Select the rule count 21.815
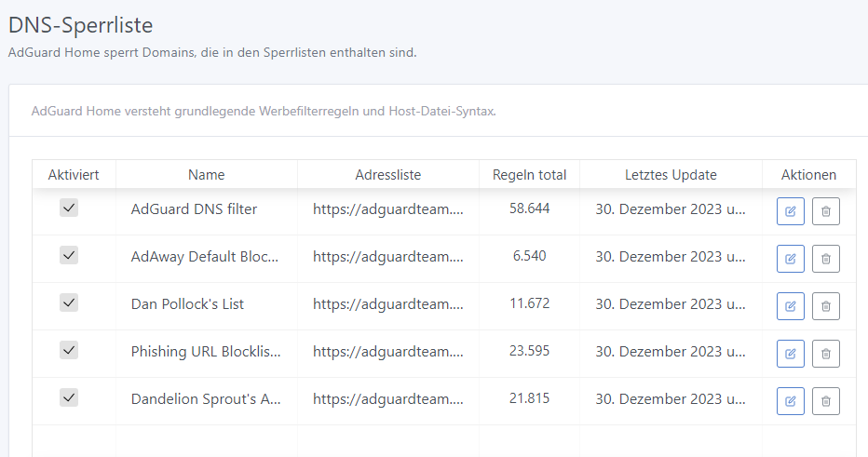The image size is (868, 457). 530,398
